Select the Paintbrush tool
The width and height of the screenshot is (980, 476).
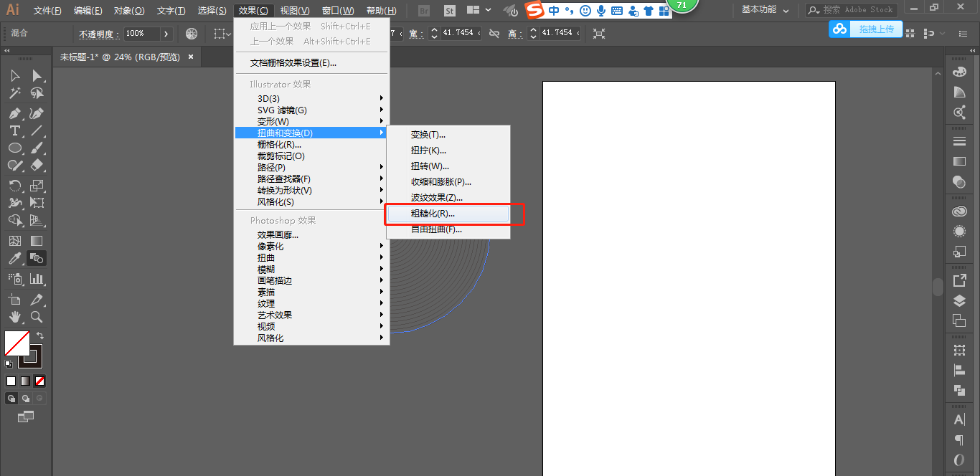(37, 148)
